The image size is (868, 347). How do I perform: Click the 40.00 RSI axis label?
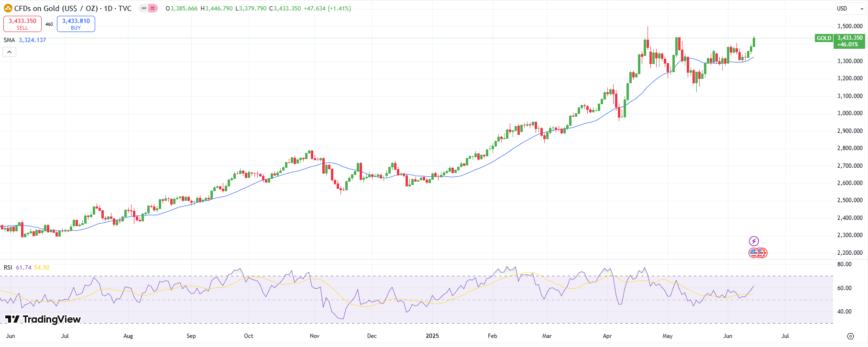pyautogui.click(x=844, y=312)
